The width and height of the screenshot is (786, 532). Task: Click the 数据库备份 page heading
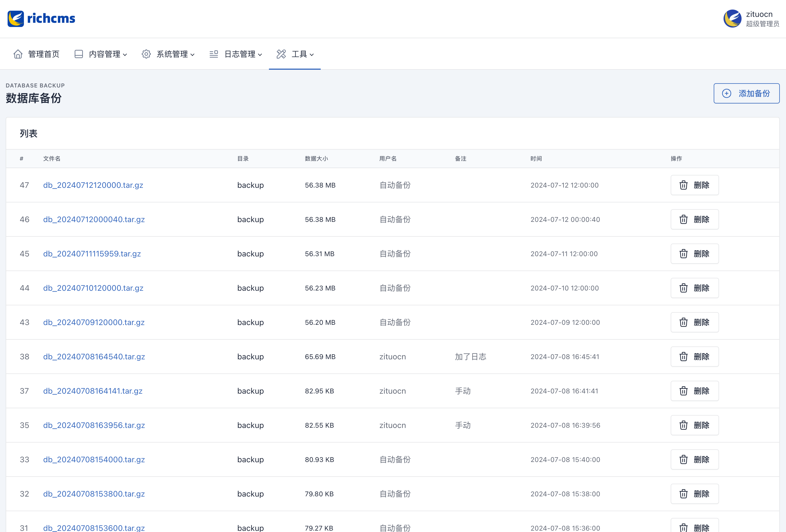coord(33,98)
